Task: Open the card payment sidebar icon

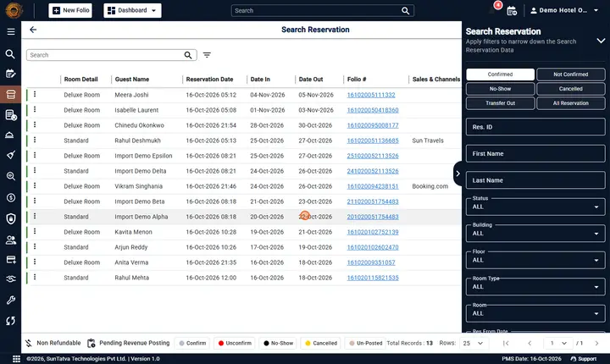Action: (x=10, y=260)
